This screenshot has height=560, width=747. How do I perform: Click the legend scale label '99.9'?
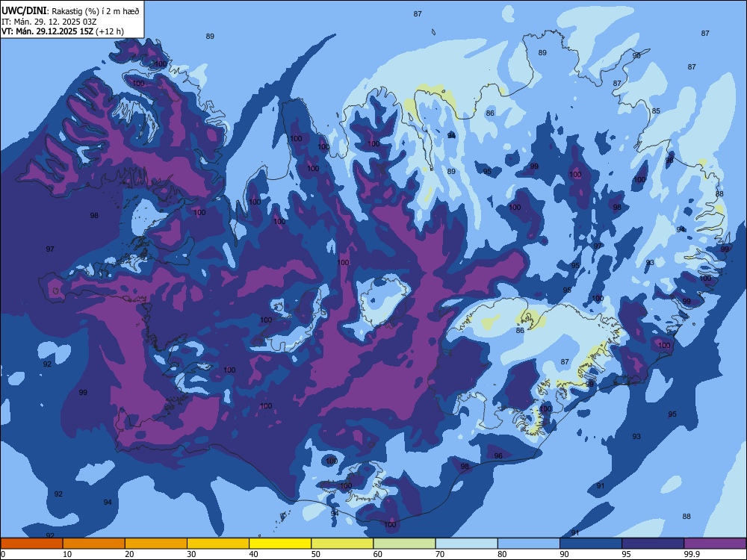pyautogui.click(x=691, y=554)
